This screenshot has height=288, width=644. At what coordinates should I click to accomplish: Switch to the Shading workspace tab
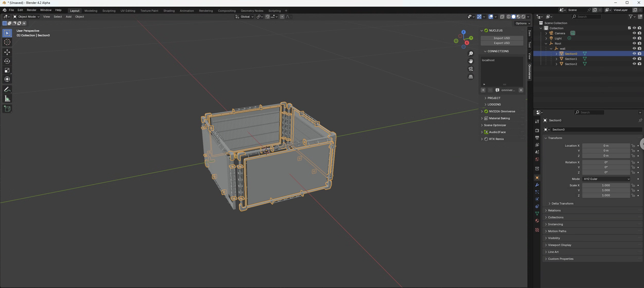(169, 11)
